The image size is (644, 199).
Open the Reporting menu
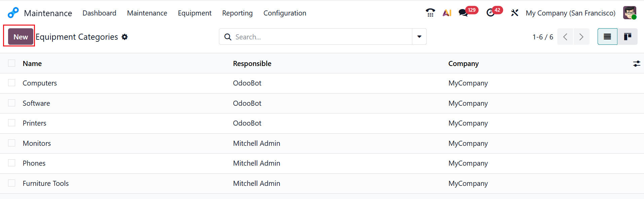(x=237, y=13)
